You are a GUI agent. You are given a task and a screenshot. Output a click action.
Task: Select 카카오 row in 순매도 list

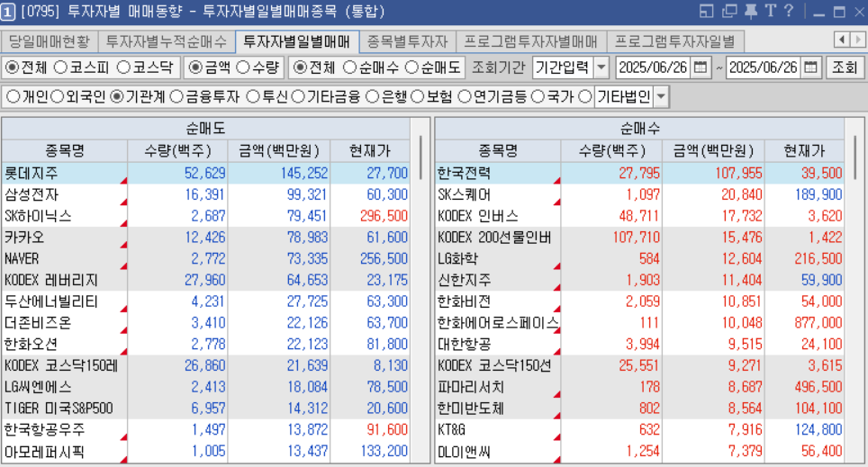[x=206, y=238]
